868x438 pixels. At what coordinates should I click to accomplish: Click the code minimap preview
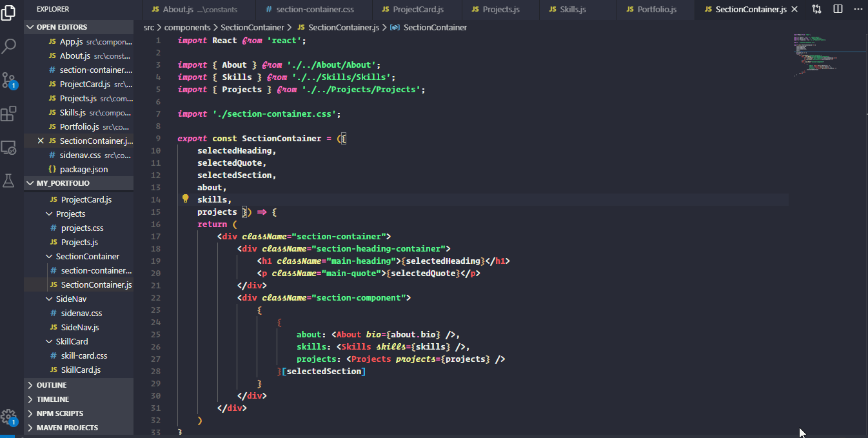828,55
